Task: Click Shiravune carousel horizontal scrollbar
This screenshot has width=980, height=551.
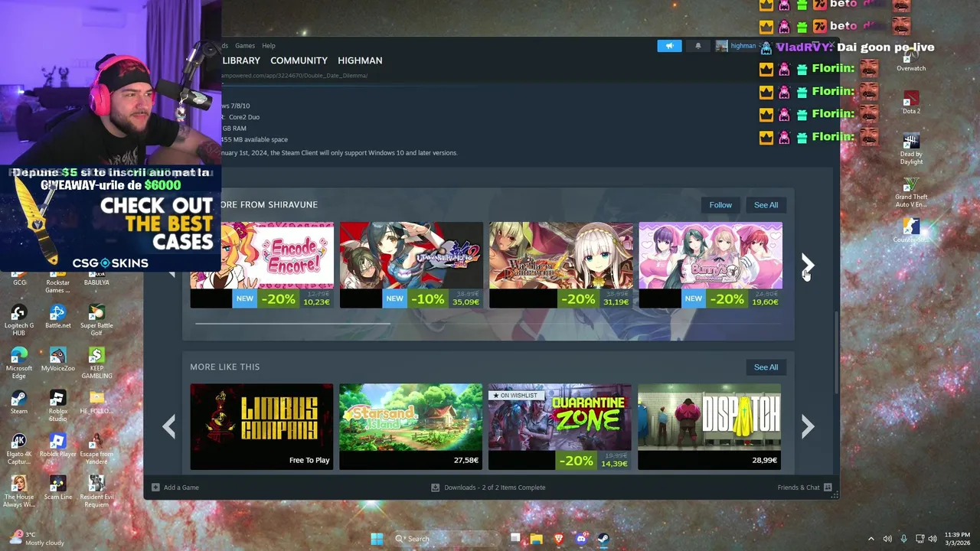Action: click(x=292, y=324)
